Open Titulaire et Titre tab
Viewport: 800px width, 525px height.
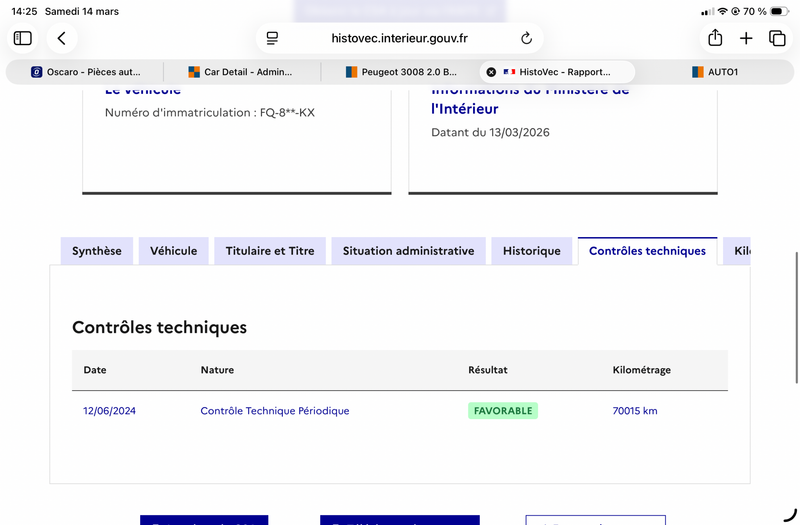coord(270,251)
